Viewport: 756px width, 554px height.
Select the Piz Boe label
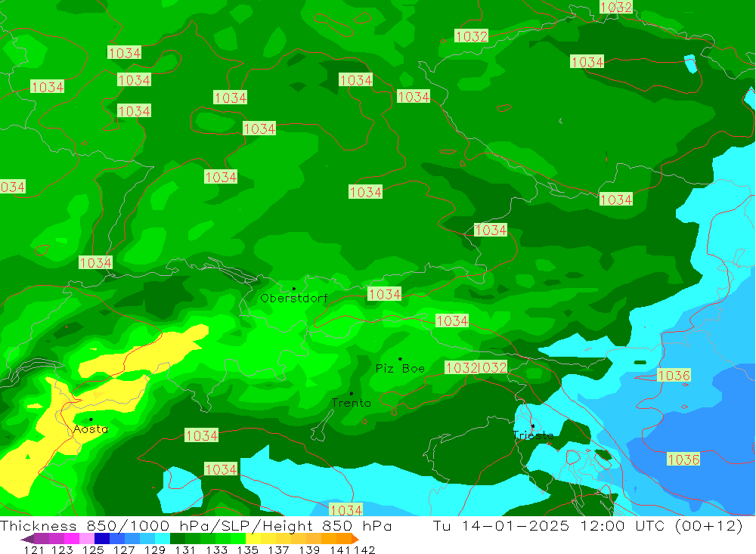[400, 369]
